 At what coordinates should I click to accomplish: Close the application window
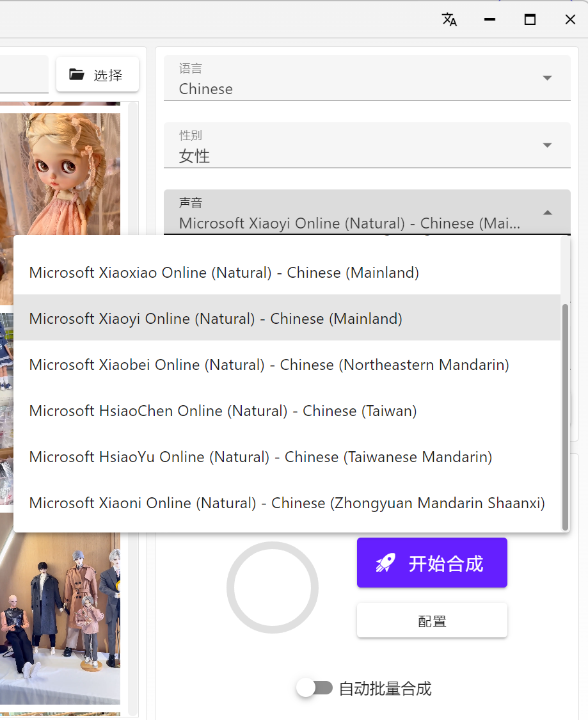tap(570, 20)
